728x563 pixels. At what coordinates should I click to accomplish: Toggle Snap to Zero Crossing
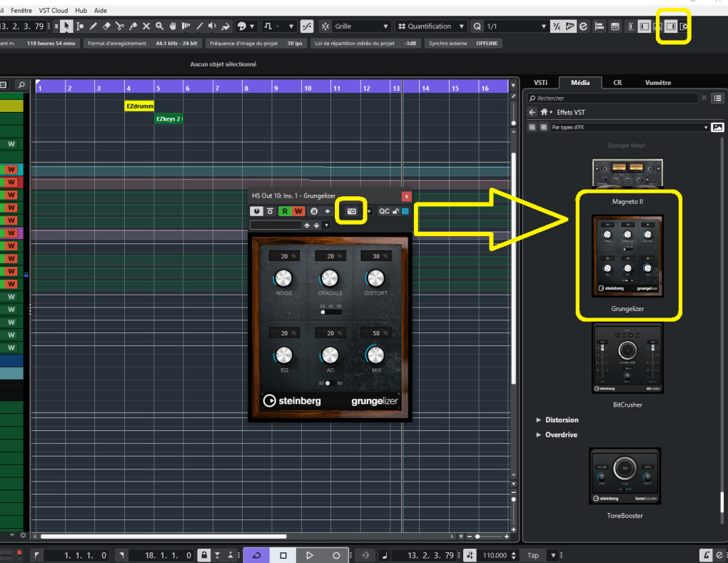point(307,26)
